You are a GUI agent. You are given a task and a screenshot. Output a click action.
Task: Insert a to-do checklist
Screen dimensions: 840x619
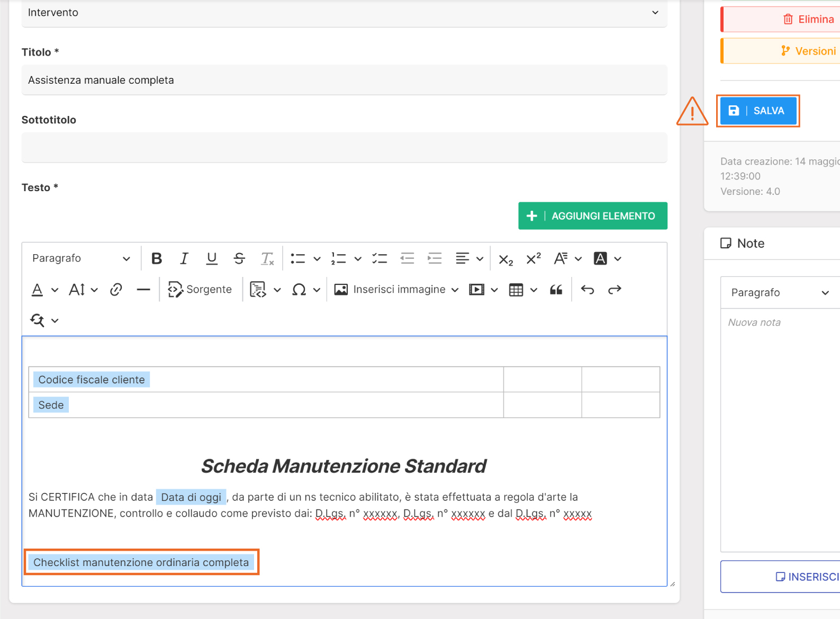(x=380, y=258)
